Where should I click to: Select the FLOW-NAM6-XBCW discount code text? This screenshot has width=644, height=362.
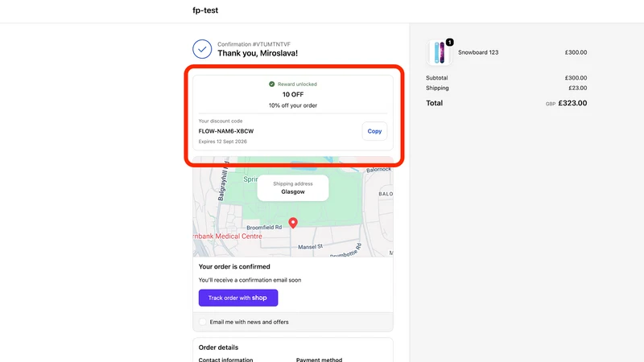click(x=226, y=131)
